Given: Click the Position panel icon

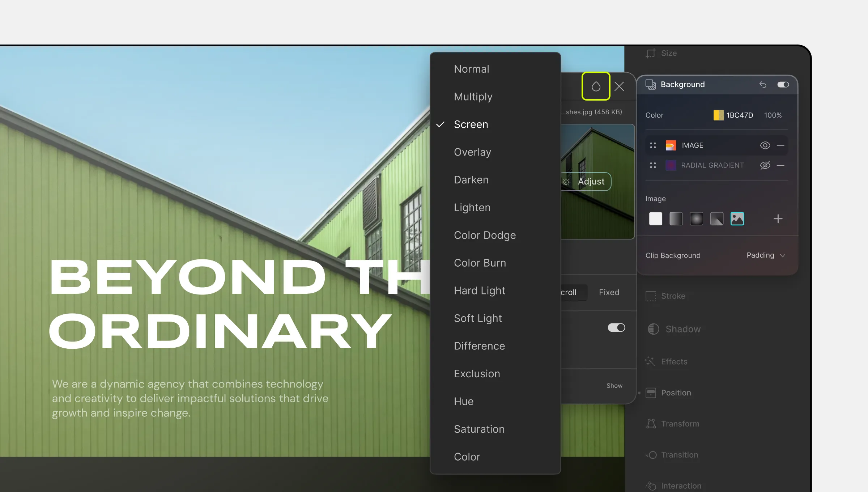Looking at the screenshot, I should 651,393.
